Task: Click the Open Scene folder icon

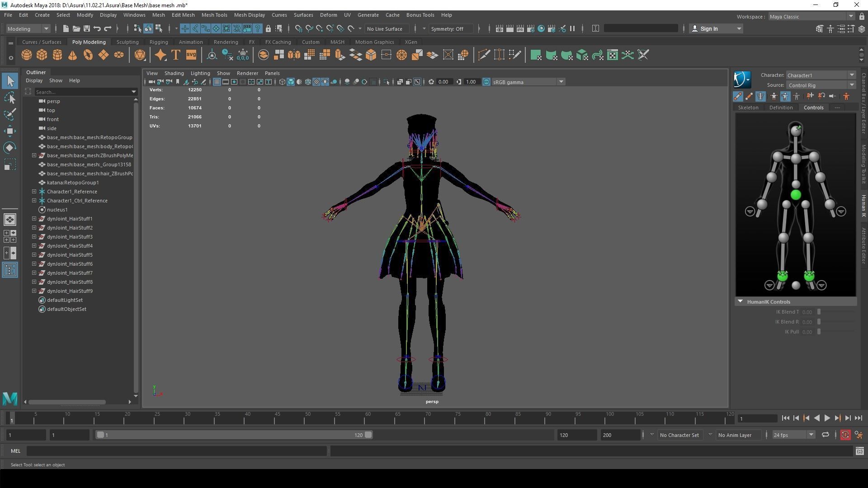Action: (x=76, y=29)
